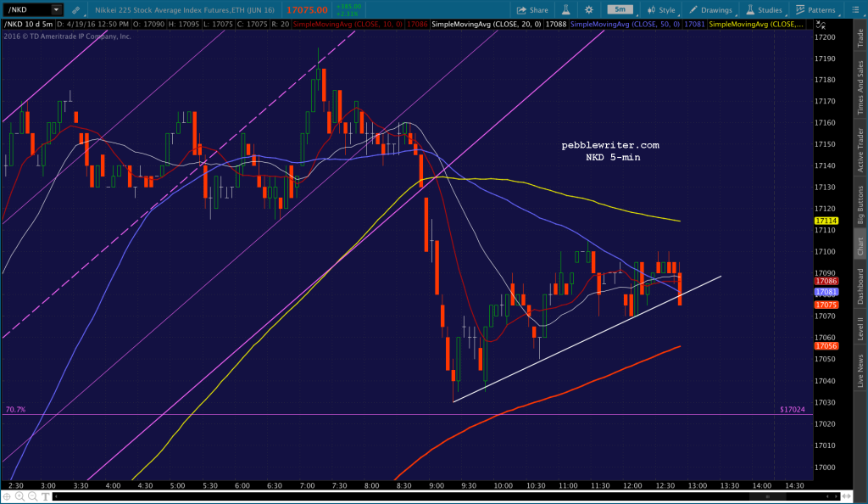Click the red 17086 price bubble
This screenshot has height=504, width=868.
826,282
